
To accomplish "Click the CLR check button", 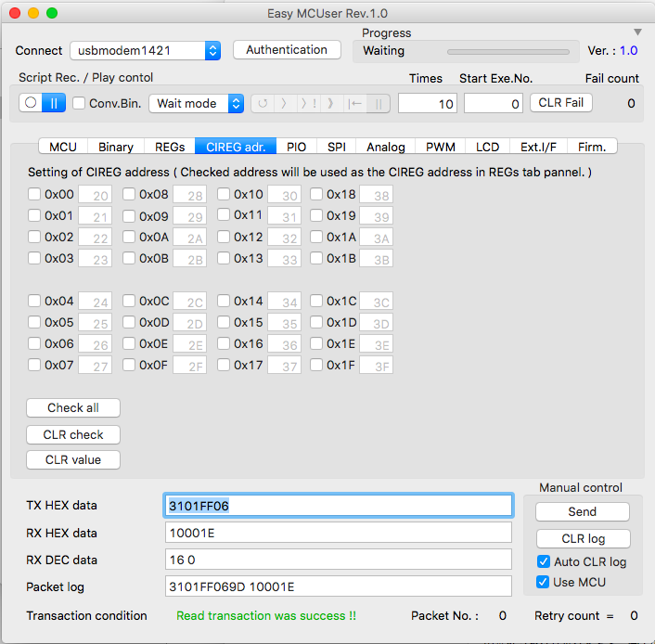I will click(73, 434).
